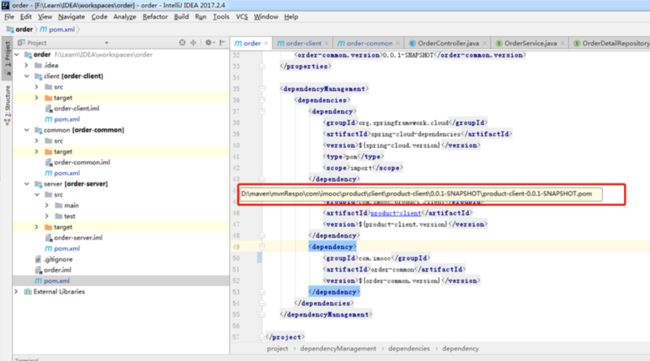Close the order-client editor tab
Screen dimensions: 650x361
coord(327,43)
